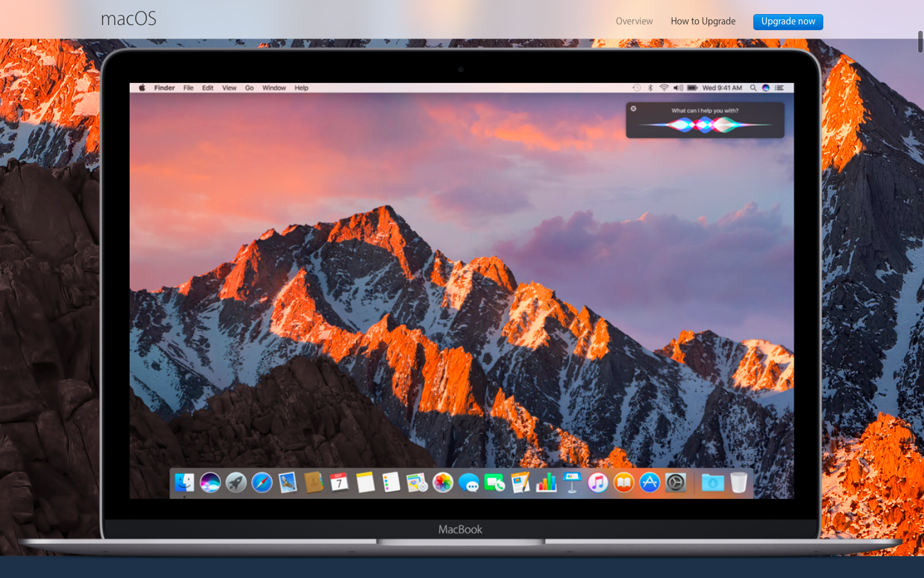Viewport: 924px width, 578px height.
Task: Click Wi-Fi status icon
Action: coord(664,88)
